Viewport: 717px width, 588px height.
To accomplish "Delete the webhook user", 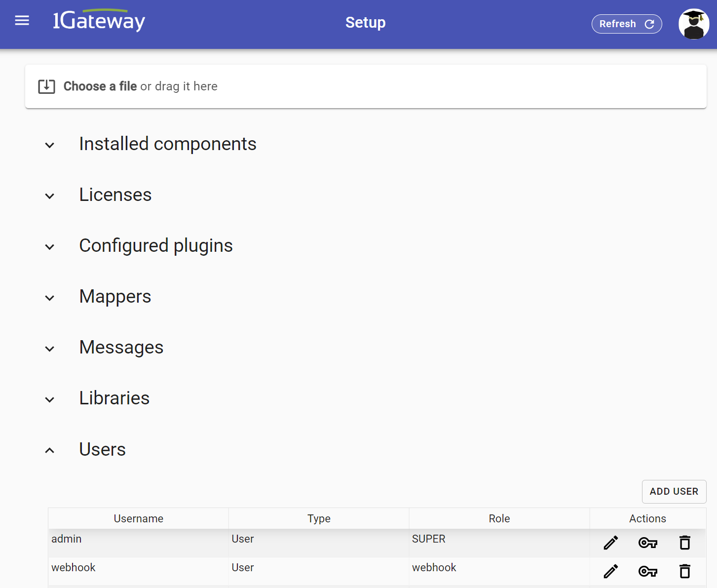I will pos(684,571).
